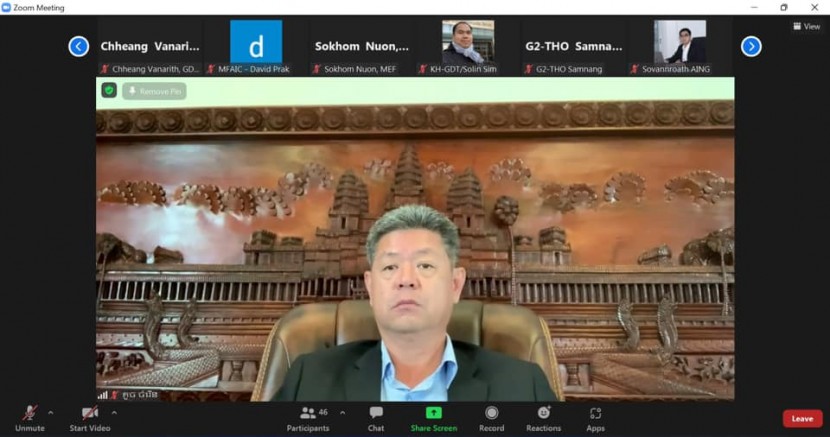The image size is (830, 437).
Task: Open the Chat panel
Action: pos(376,417)
